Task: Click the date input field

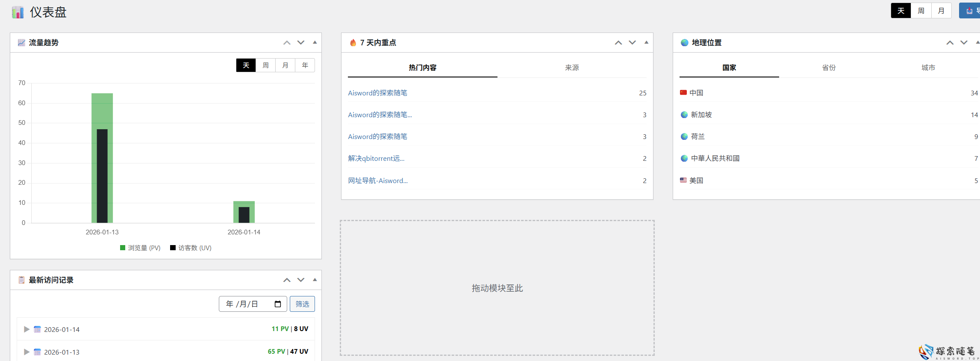Action: pyautogui.click(x=253, y=304)
